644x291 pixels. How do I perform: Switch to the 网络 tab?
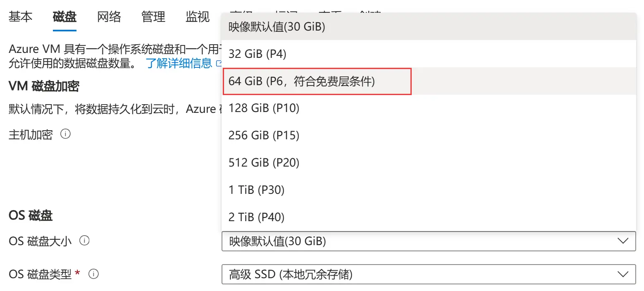[109, 17]
